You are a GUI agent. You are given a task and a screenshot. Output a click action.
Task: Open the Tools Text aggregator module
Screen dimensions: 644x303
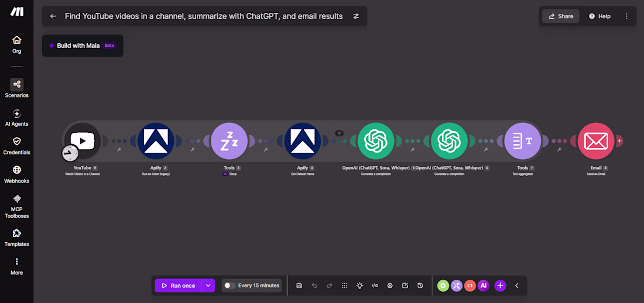pyautogui.click(x=523, y=141)
